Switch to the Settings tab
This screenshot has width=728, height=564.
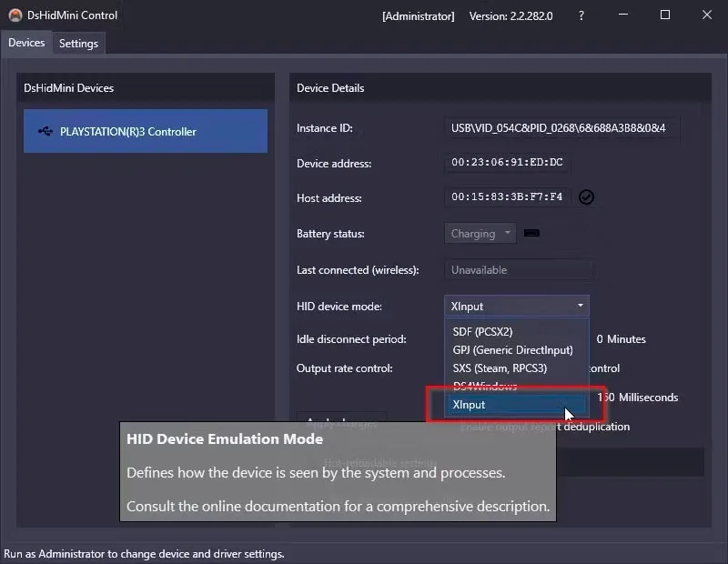(x=78, y=43)
